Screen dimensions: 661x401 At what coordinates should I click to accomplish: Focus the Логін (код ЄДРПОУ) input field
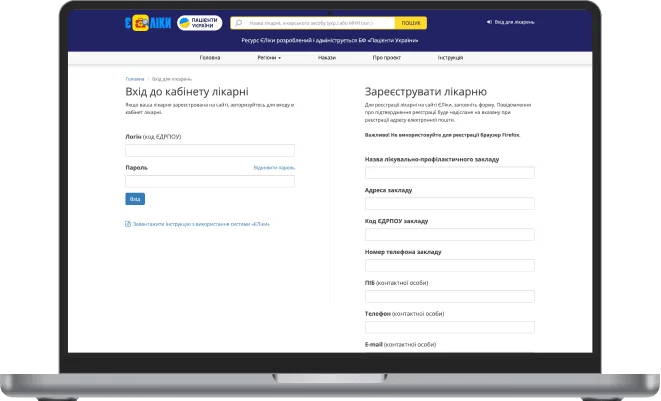click(x=210, y=150)
